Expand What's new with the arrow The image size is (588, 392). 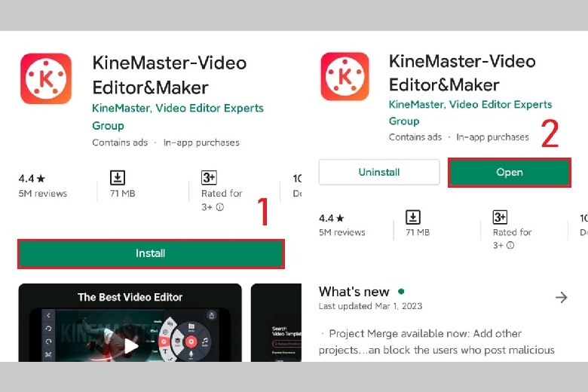click(x=561, y=298)
